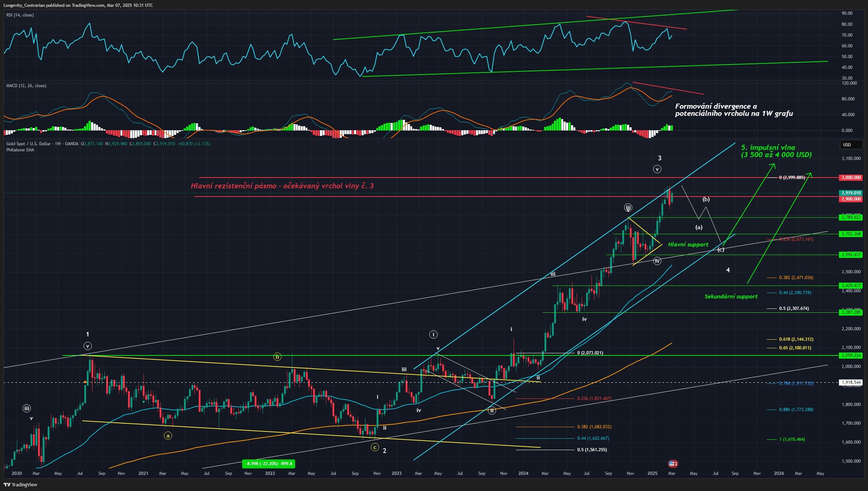This screenshot has width=868, height=491.
Task: Click the 'Longevity_Contrarian published on TradingView.com' header text
Action: (x=78, y=5)
